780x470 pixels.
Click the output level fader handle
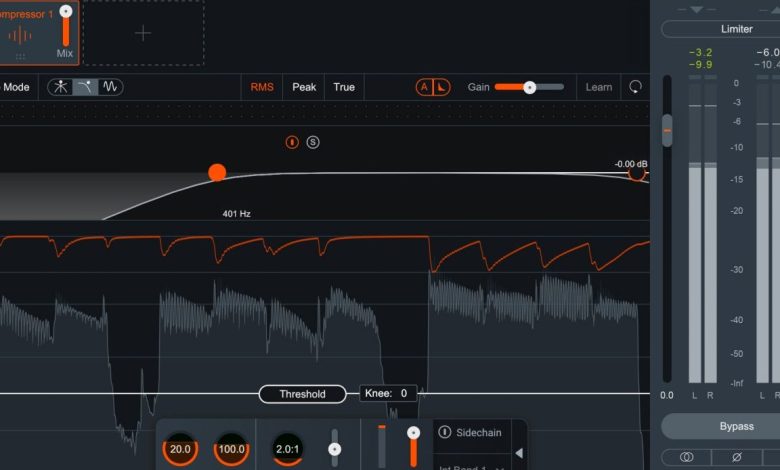[667, 130]
